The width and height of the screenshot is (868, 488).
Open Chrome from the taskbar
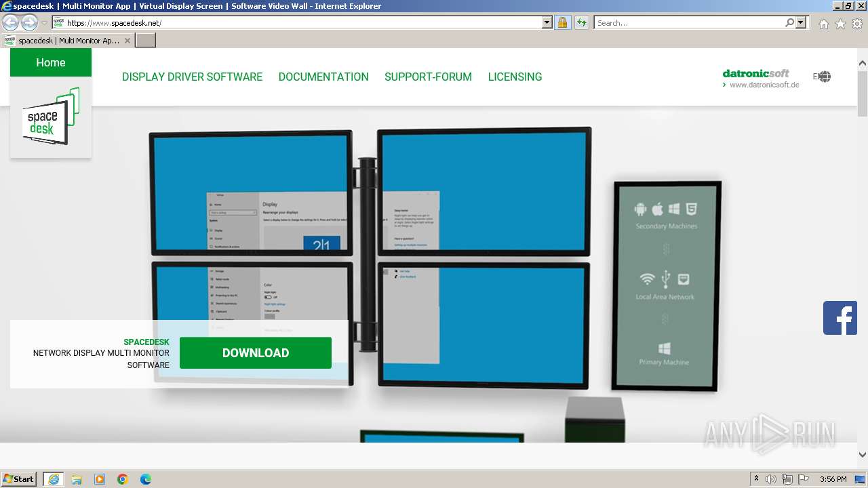tap(123, 479)
